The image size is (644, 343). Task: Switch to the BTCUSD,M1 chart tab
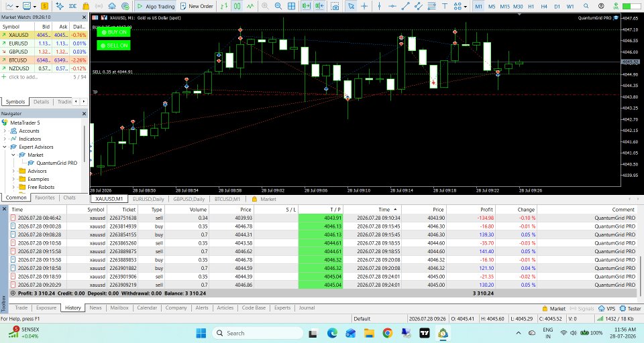[227, 199]
